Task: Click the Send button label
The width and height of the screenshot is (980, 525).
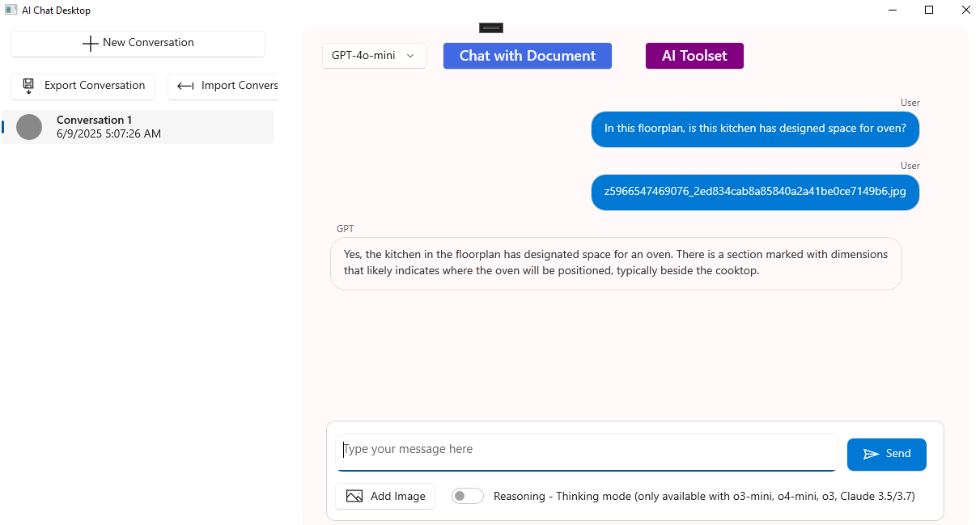Action: [898, 454]
